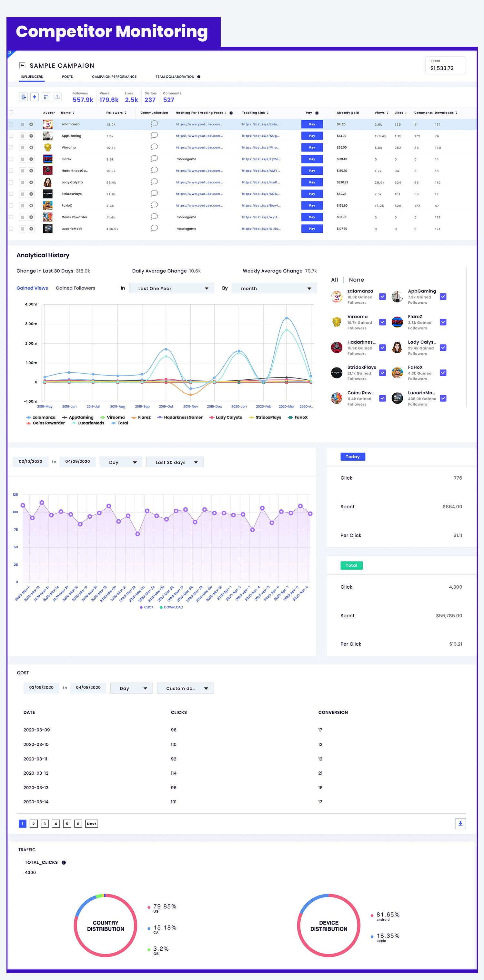Open the Day dropdown in Cost section
This screenshot has width=484, height=980.
(x=131, y=688)
